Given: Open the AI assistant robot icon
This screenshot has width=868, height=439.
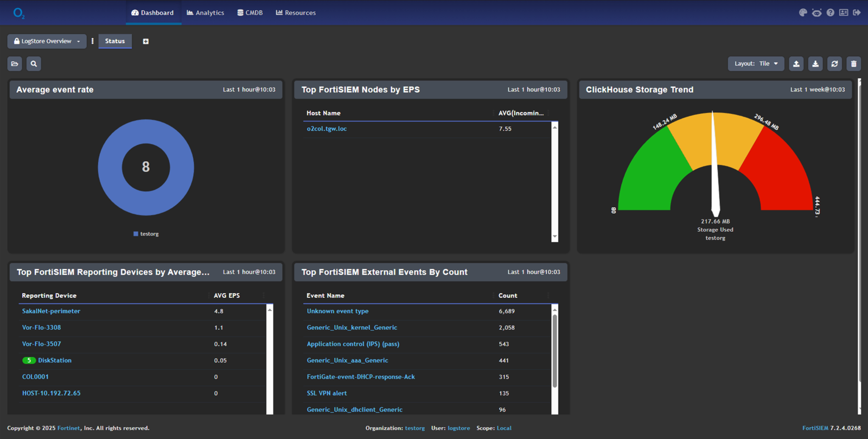Looking at the screenshot, I should click(816, 12).
